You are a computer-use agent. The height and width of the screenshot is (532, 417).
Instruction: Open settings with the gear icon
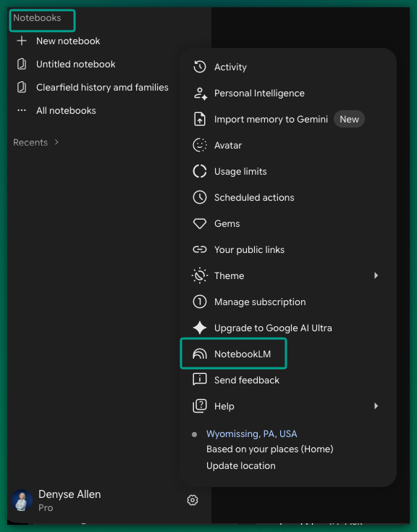(x=193, y=500)
